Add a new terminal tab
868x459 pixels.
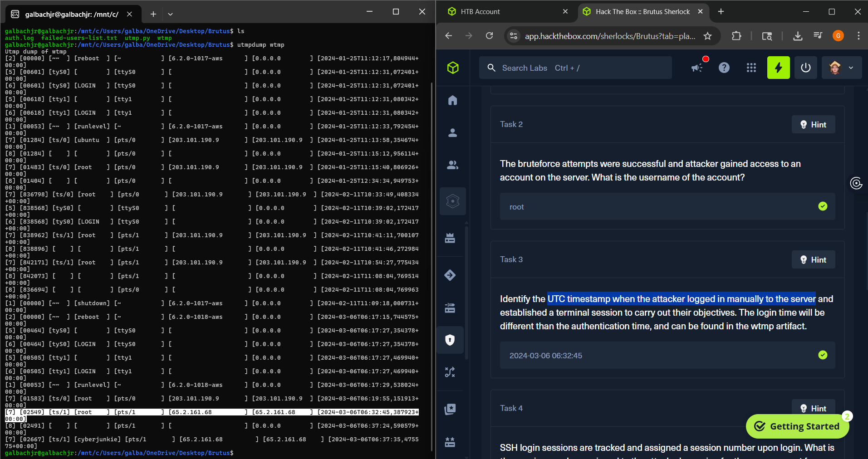[153, 14]
